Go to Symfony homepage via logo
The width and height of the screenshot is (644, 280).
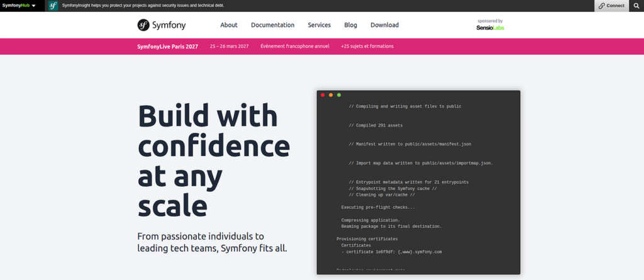click(162, 25)
